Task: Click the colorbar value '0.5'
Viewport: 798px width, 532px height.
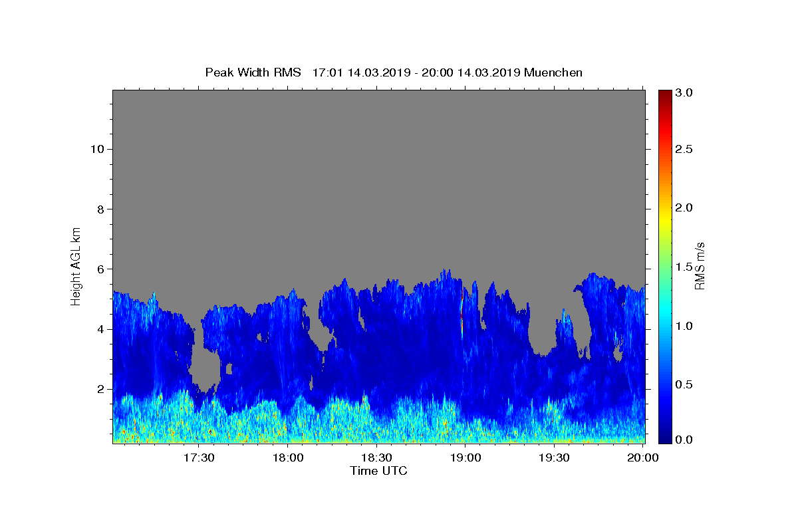Action: point(684,384)
